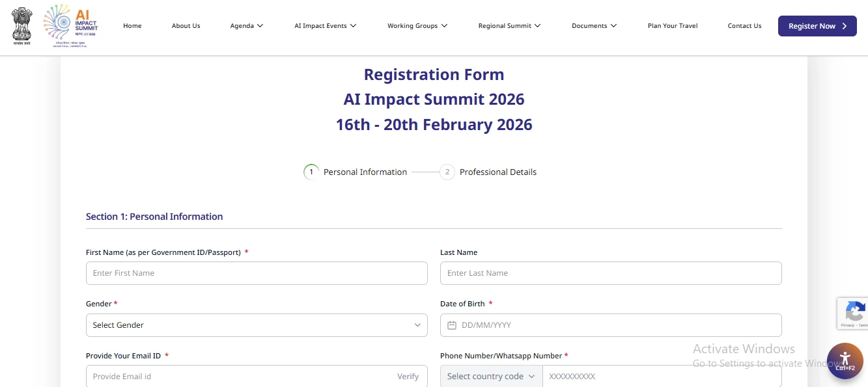Expand the Documents menu

click(593, 26)
